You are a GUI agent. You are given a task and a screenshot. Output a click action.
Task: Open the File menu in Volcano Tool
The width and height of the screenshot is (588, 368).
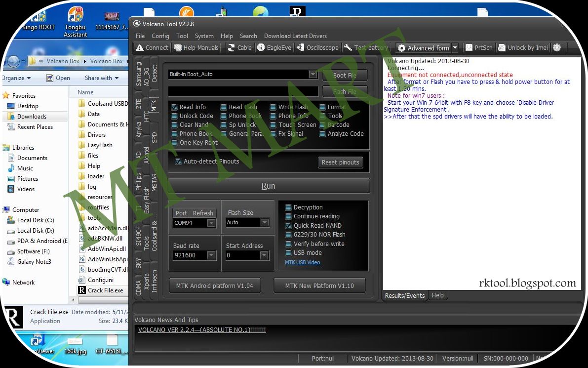140,36
